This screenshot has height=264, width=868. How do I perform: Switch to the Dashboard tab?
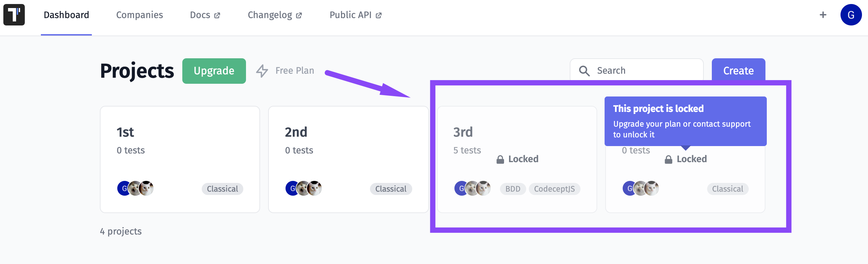pyautogui.click(x=66, y=15)
